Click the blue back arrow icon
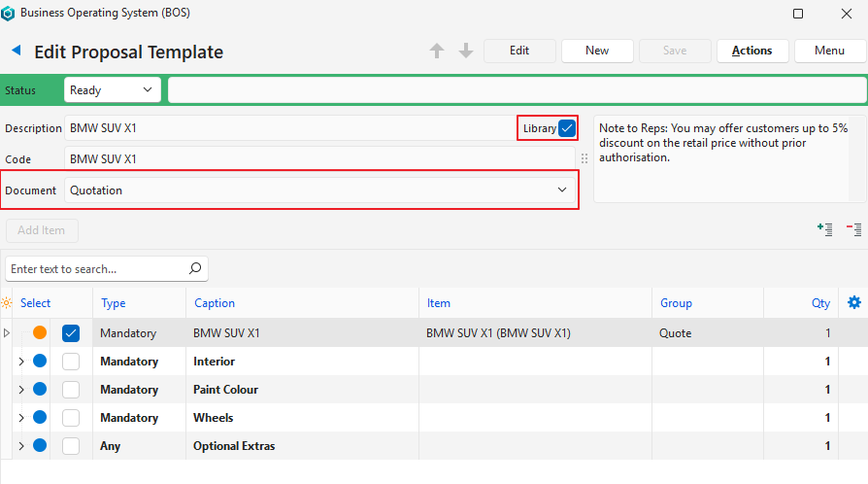 click(16, 51)
